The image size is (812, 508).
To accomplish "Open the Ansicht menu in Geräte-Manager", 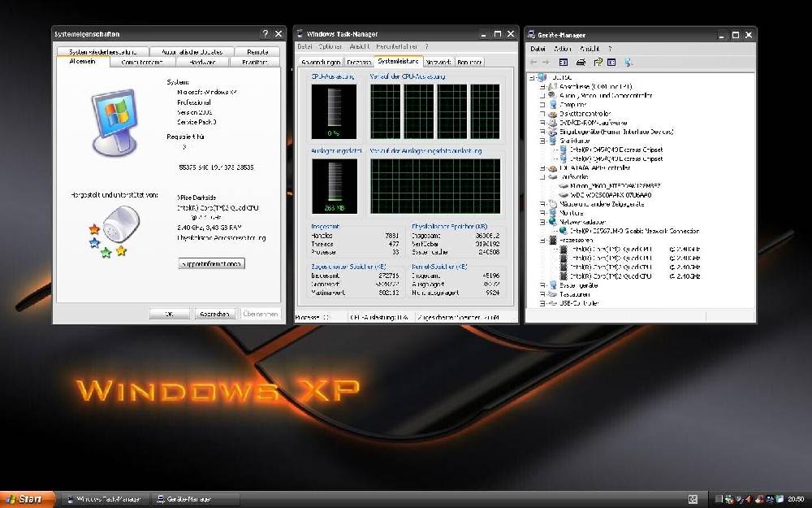I will pos(590,49).
